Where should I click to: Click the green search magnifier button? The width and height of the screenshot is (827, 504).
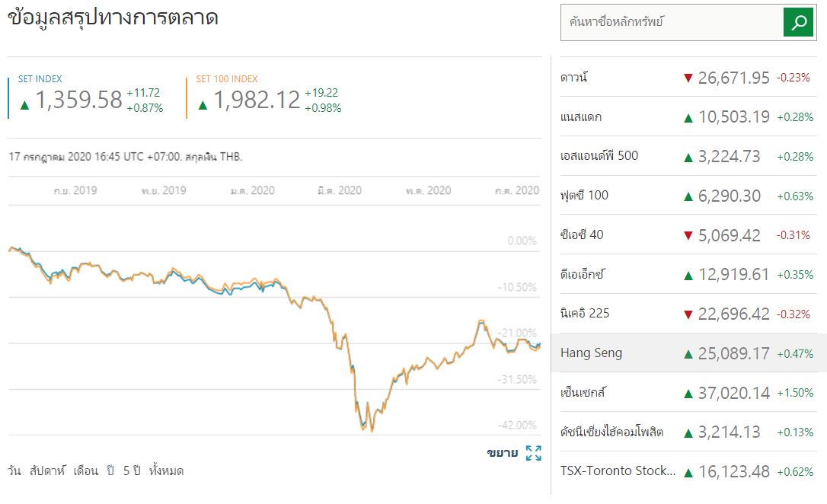pyautogui.click(x=799, y=22)
